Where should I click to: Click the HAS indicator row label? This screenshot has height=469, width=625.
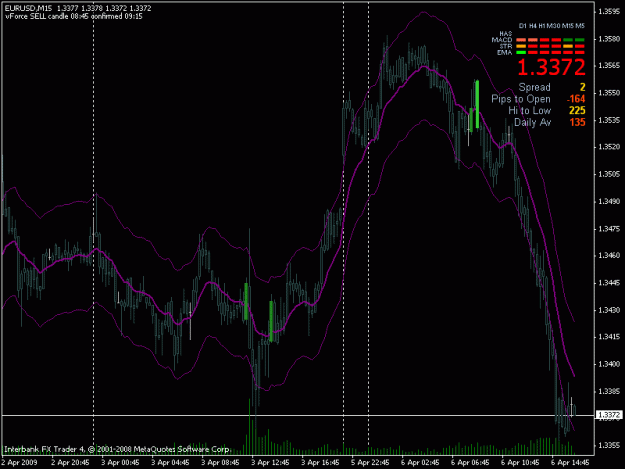506,34
